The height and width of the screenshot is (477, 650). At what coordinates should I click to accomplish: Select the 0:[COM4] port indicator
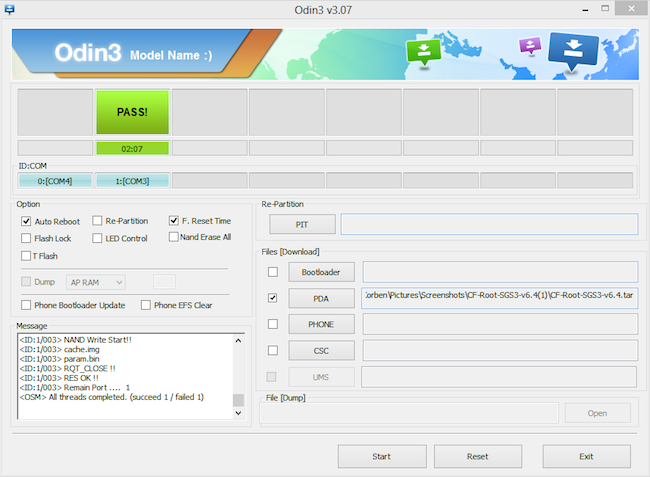pos(55,181)
